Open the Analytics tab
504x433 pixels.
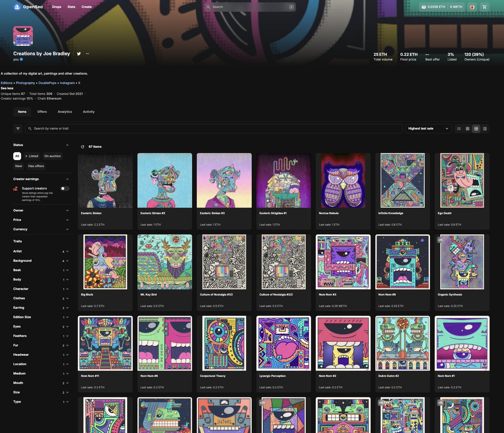coord(65,112)
